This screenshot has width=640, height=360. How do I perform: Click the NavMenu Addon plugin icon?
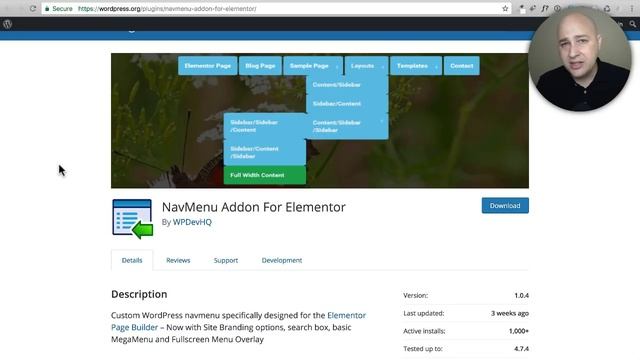click(133, 218)
